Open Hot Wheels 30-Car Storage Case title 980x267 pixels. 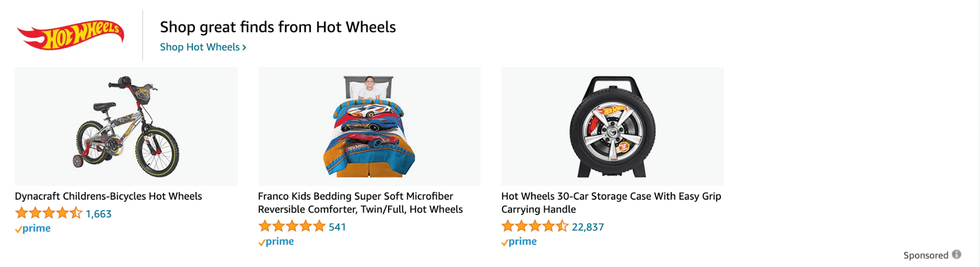(x=611, y=203)
